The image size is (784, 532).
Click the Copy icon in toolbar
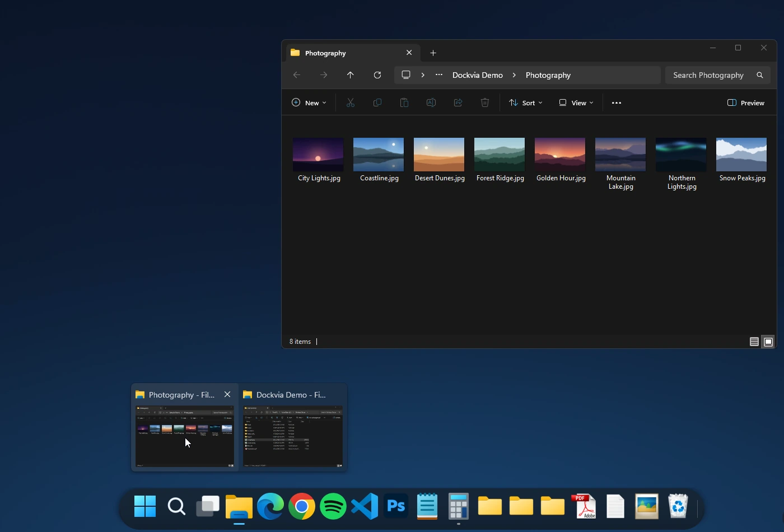(x=377, y=102)
